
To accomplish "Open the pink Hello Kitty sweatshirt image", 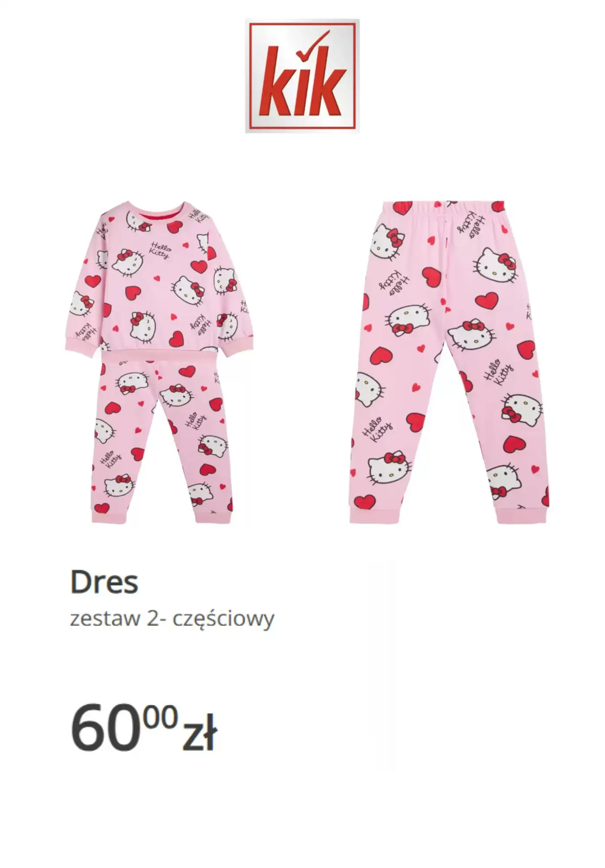I will coord(160,278).
